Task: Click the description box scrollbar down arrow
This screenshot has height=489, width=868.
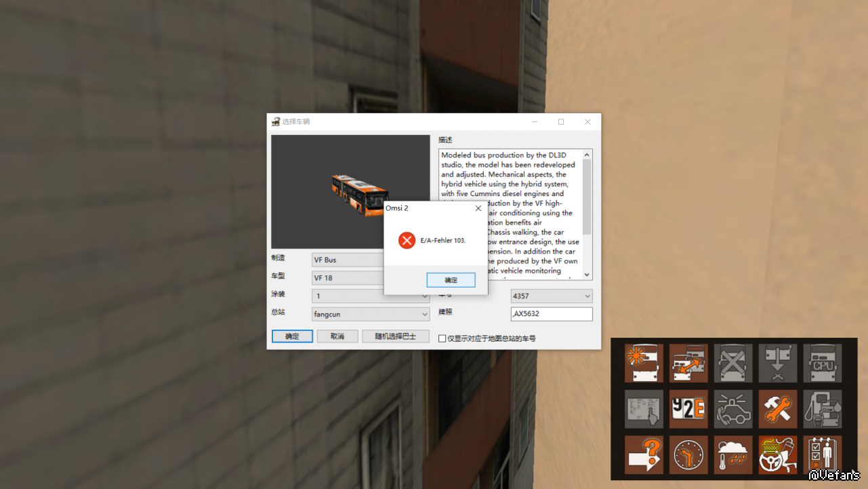Action: point(587,275)
